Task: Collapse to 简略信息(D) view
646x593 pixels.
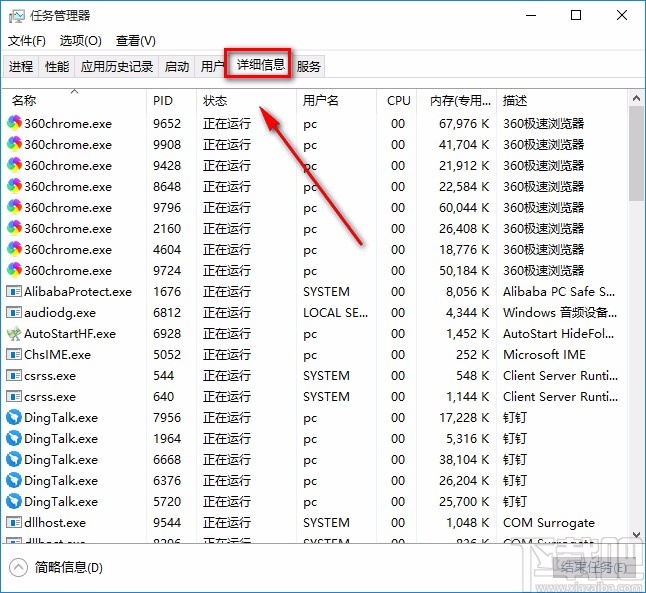Action: (56, 567)
